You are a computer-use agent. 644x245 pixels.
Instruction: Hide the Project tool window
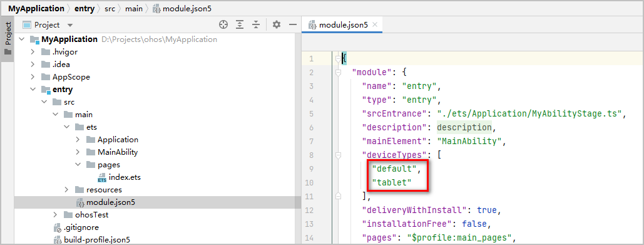pos(293,24)
